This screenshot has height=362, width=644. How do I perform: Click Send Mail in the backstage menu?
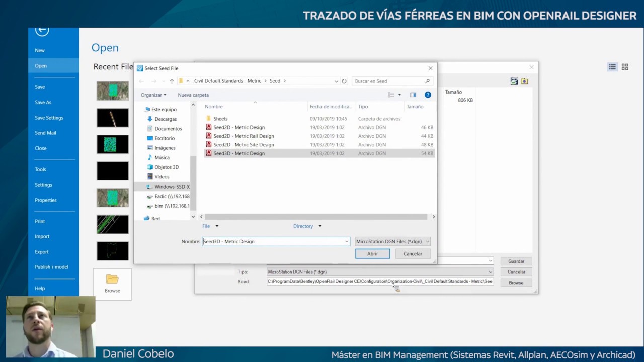click(x=45, y=133)
